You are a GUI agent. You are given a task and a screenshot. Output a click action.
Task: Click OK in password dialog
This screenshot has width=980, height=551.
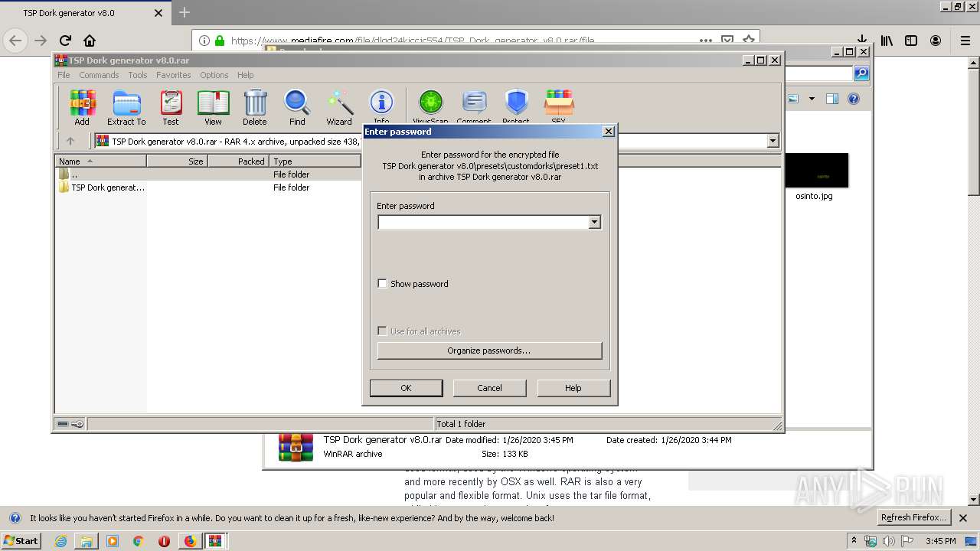pos(406,388)
